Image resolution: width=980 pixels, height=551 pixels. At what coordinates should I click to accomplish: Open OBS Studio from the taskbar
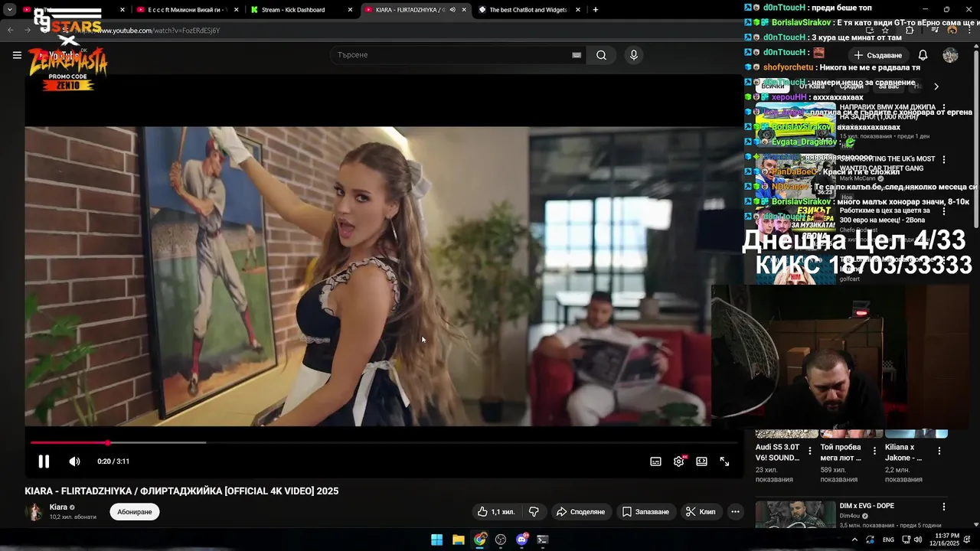tap(501, 540)
